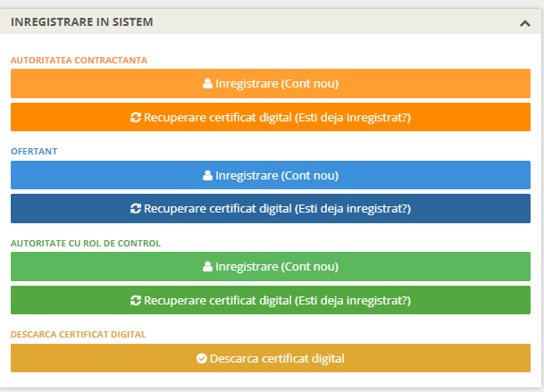The image size is (544, 392).
Task: Click refresh icon on orange Recuperare button
Action: pyautogui.click(x=136, y=118)
